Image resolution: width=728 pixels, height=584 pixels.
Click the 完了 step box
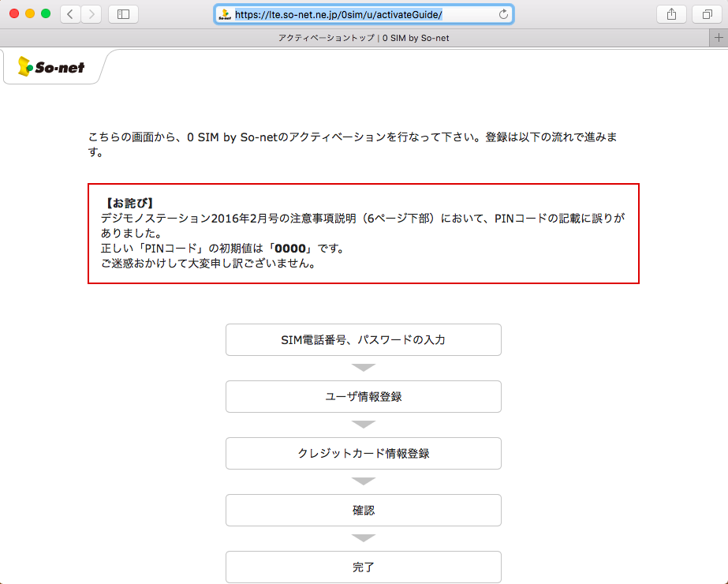click(x=364, y=567)
